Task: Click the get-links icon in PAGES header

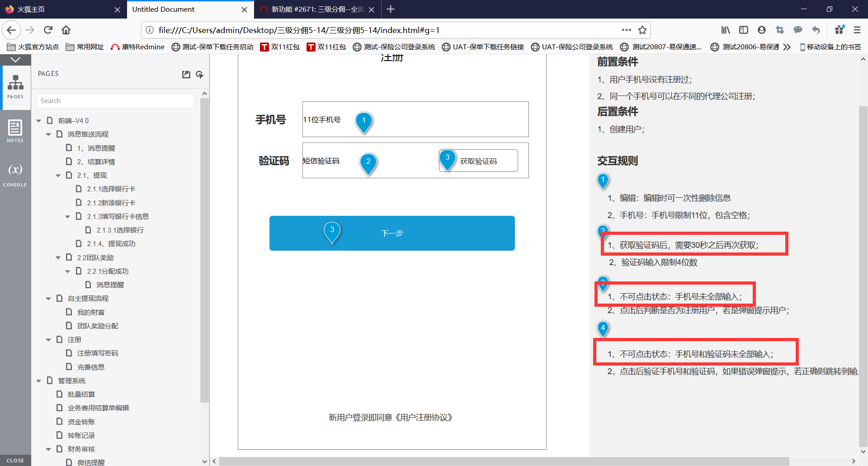Action: 200,74
